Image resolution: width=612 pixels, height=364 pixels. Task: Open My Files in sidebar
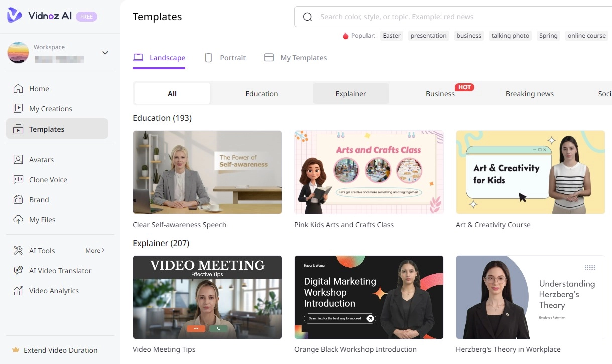click(x=42, y=220)
